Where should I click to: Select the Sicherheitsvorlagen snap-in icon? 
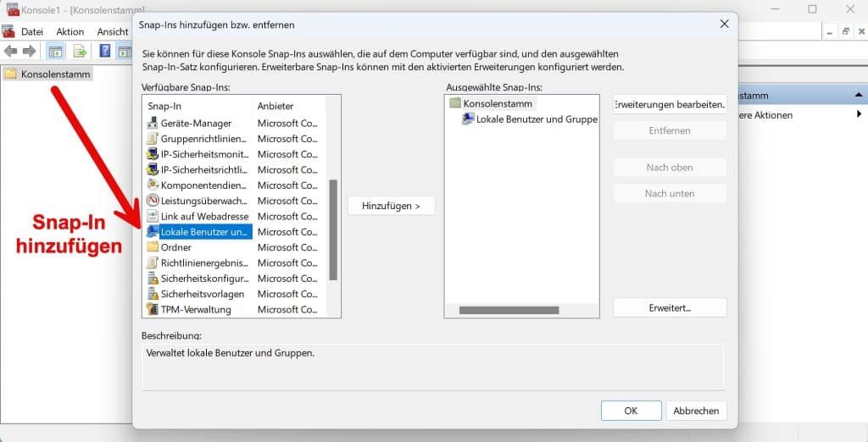click(x=153, y=293)
